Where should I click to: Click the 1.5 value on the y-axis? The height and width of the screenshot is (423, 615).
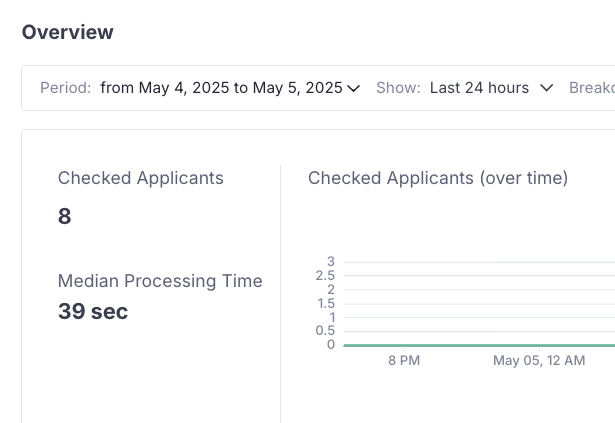(x=325, y=303)
